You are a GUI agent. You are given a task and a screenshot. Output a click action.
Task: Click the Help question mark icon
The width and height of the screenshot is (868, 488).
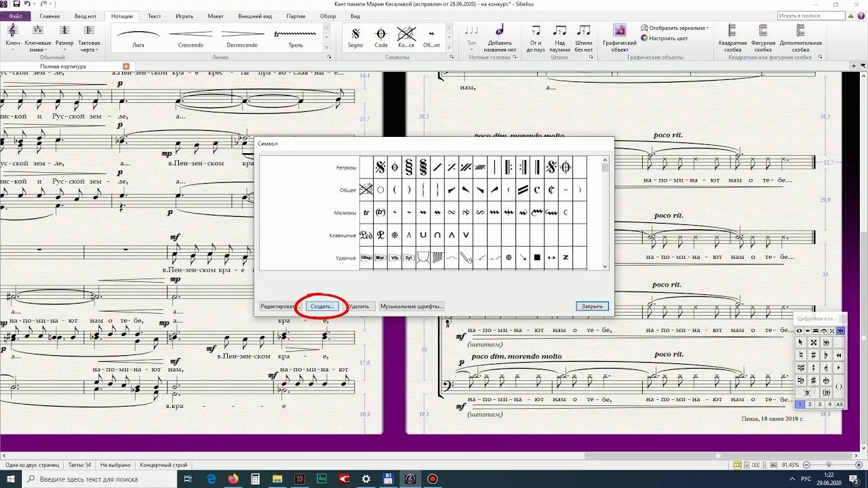(862, 16)
